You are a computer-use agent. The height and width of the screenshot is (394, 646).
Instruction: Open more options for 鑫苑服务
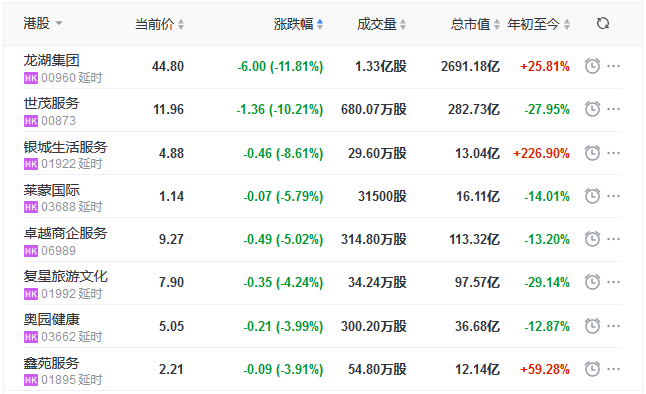click(x=613, y=369)
